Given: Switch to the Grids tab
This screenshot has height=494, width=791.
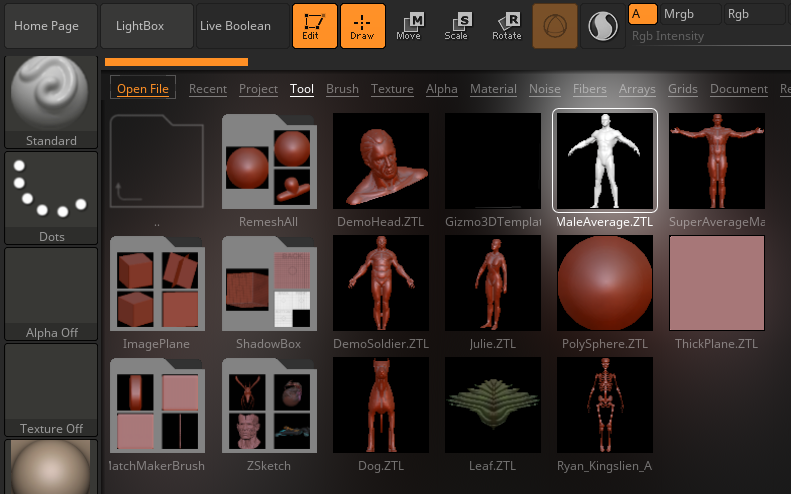Looking at the screenshot, I should (683, 89).
